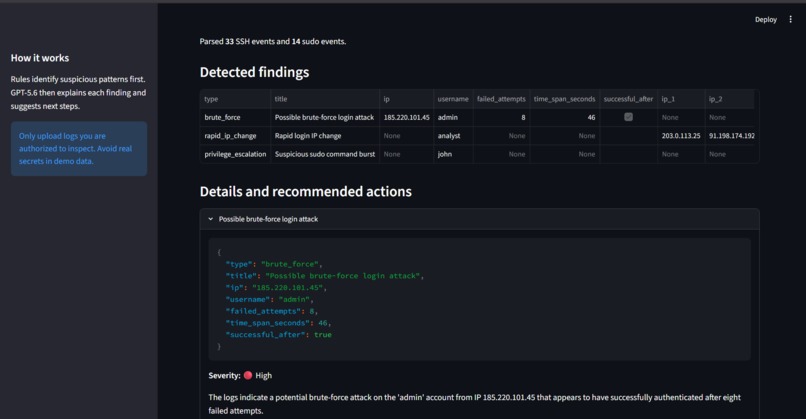The width and height of the screenshot is (806, 419).
Task: Select failed_attempts value 8 cell
Action: tap(501, 117)
